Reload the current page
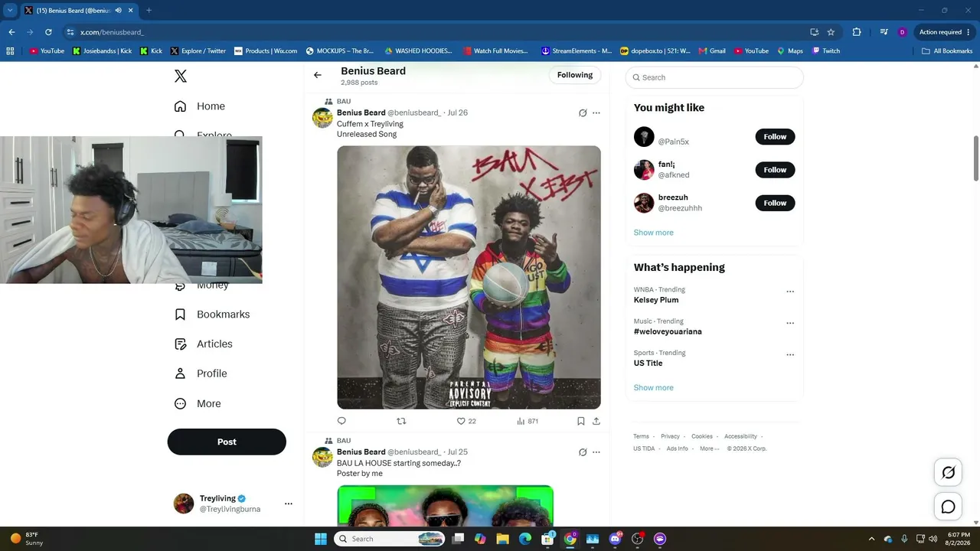The height and width of the screenshot is (551, 980). click(48, 32)
